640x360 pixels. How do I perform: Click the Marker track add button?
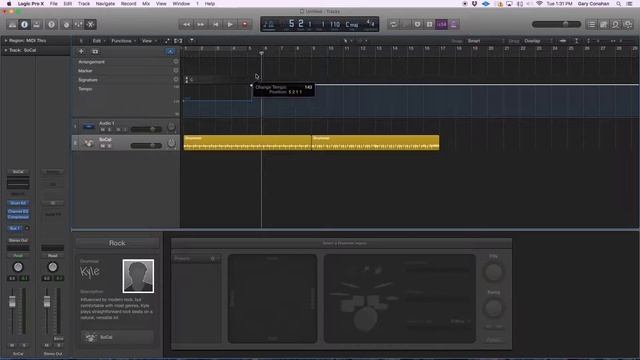click(x=176, y=71)
